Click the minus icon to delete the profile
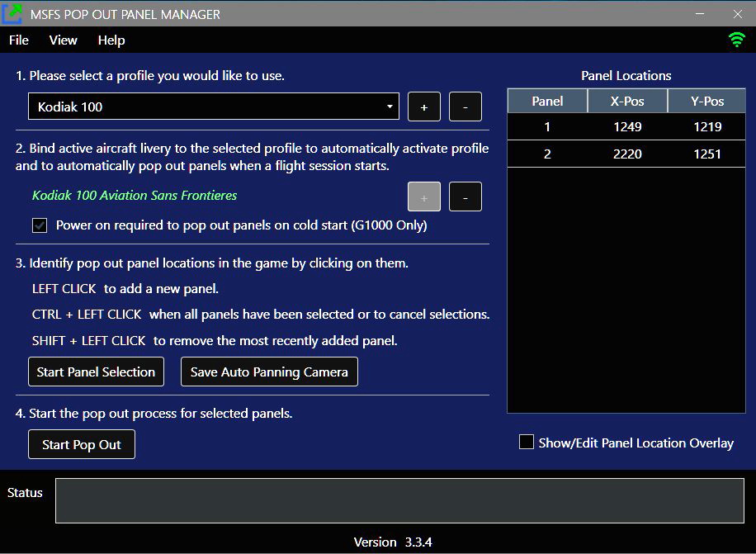This screenshot has height=554, width=756. 465,106
